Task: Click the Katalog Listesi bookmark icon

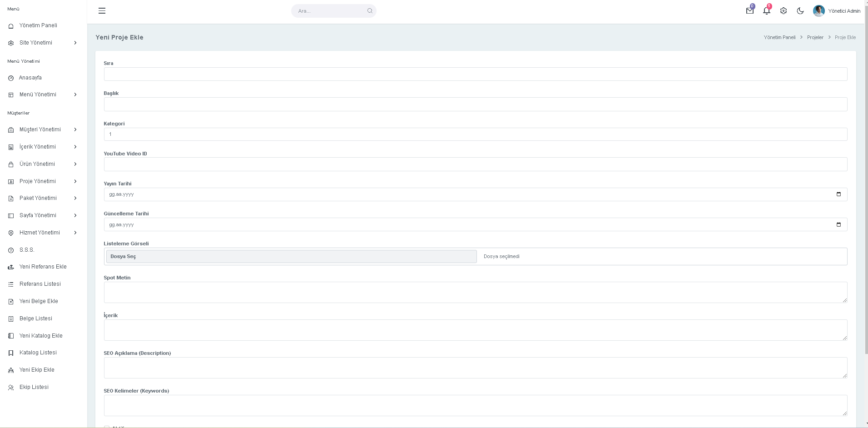Action: coord(11,353)
